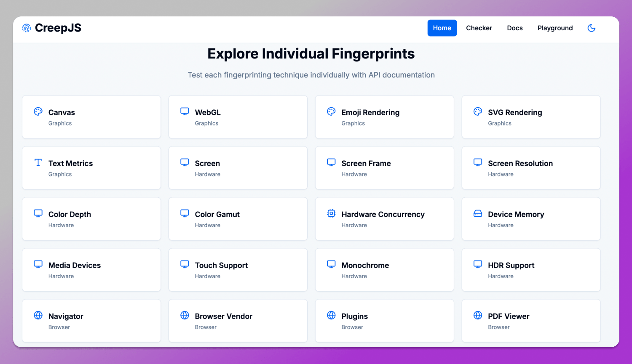This screenshot has height=364, width=632.
Task: Click the Text Metrics typography icon
Action: pyautogui.click(x=38, y=162)
